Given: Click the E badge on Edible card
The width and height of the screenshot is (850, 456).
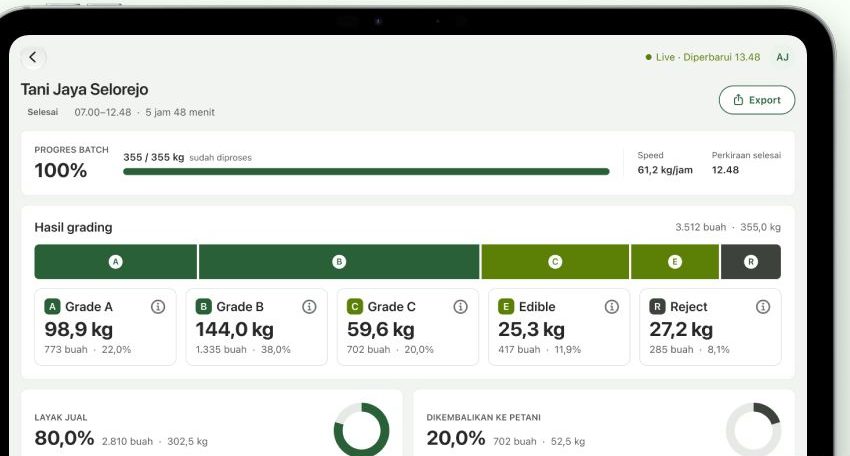Looking at the screenshot, I should [x=506, y=307].
